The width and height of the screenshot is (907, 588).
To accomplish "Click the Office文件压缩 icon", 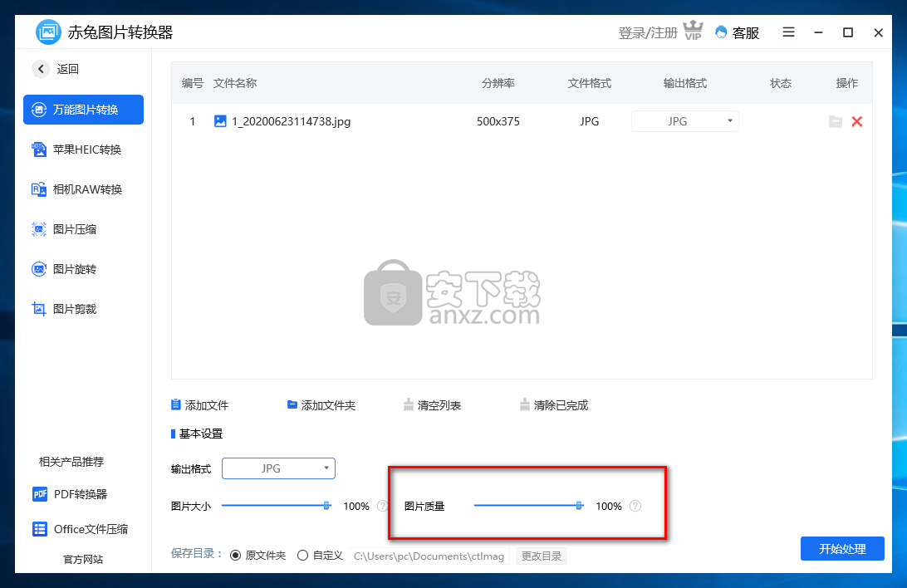I will [40, 529].
